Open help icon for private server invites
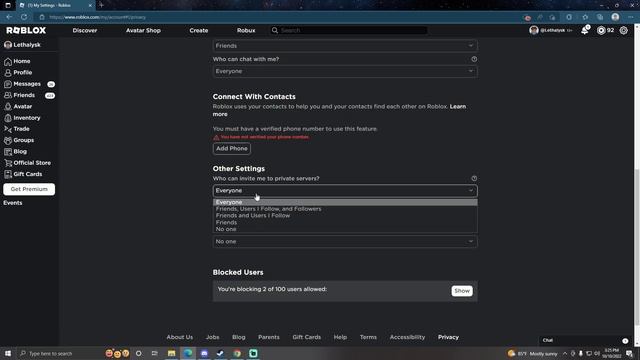This screenshot has height=360, width=640. 474,178
